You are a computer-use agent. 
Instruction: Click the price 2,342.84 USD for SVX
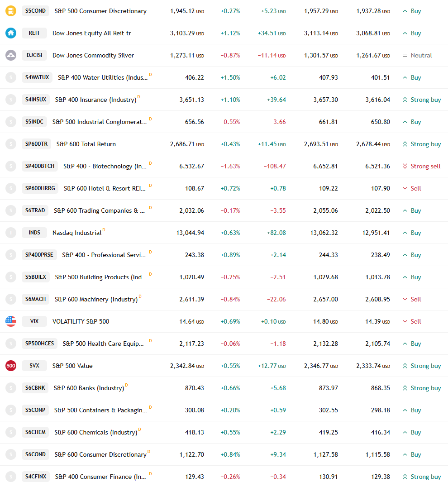[187, 366]
